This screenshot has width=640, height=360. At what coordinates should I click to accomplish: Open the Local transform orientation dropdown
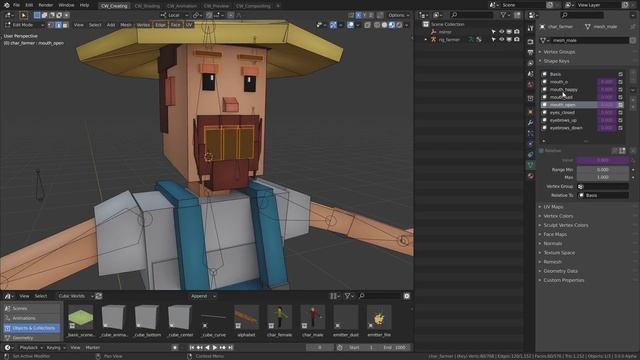(174, 15)
